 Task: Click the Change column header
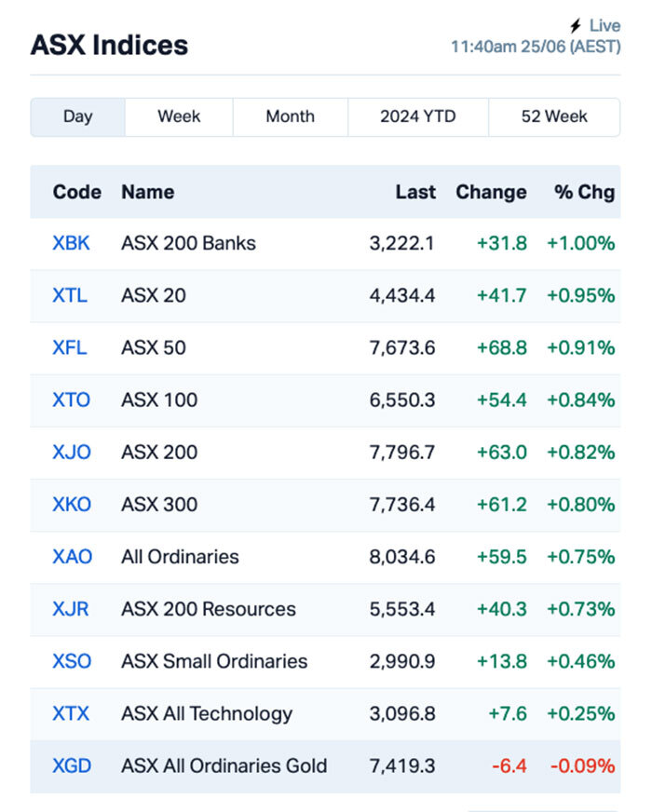(491, 192)
